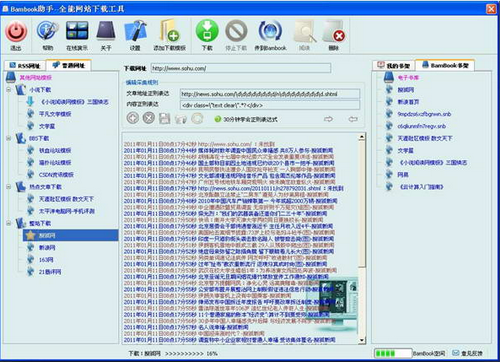
Task: Switch to the 普通网址 tab
Action: 69,65
